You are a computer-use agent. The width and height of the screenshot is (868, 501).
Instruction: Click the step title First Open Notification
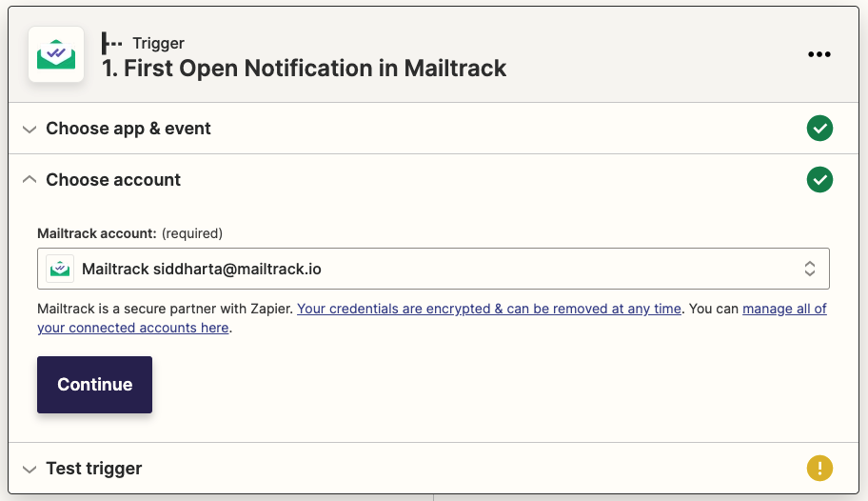304,69
